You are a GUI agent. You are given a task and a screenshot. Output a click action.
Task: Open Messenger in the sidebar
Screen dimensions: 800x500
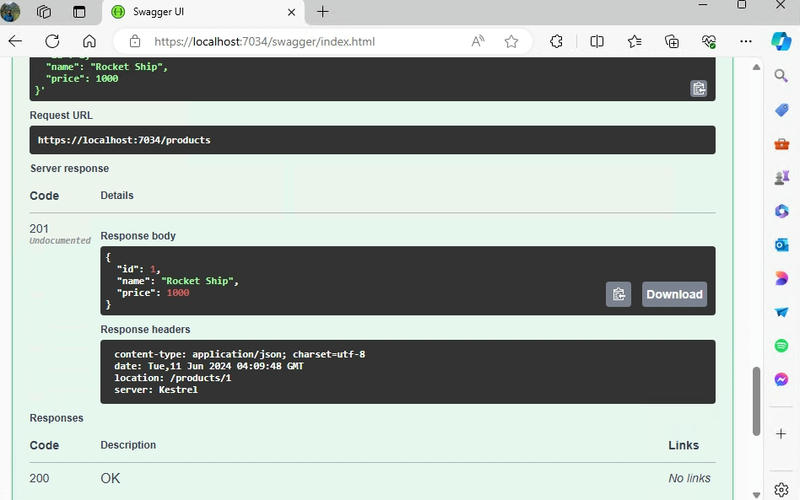click(x=781, y=379)
